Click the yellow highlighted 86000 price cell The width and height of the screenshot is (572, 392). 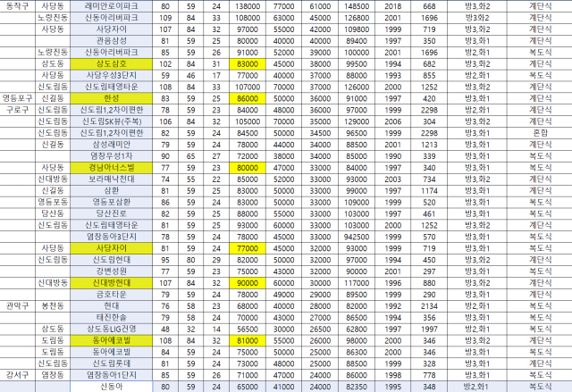tap(248, 98)
